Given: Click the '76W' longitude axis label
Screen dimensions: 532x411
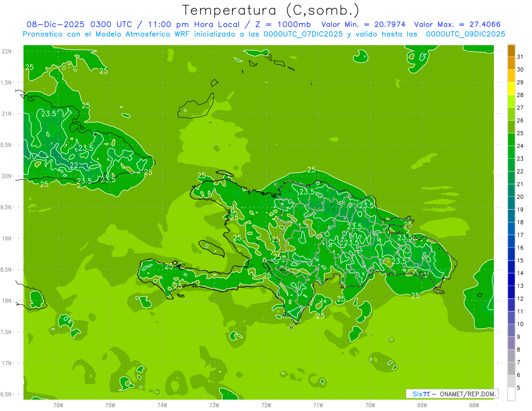Looking at the screenshot, I should coord(58,405).
